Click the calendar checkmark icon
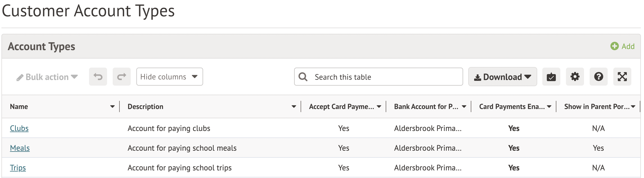The image size is (644, 178). (551, 77)
